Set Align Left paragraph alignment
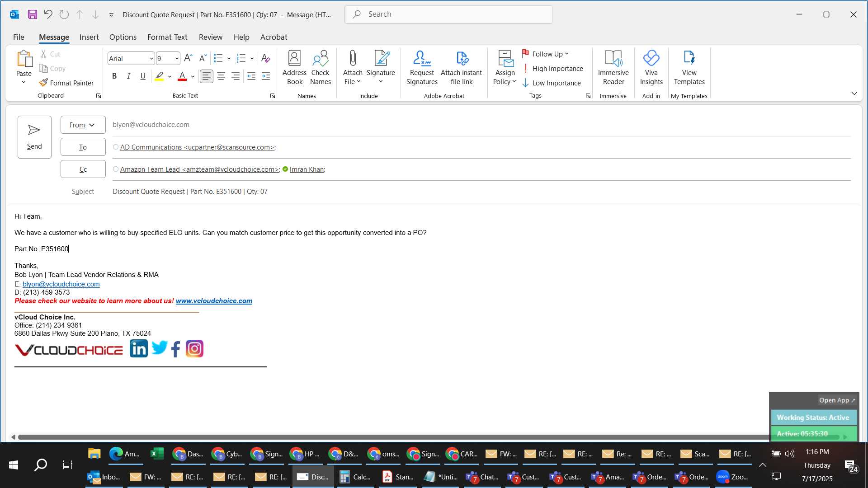 [x=206, y=76]
